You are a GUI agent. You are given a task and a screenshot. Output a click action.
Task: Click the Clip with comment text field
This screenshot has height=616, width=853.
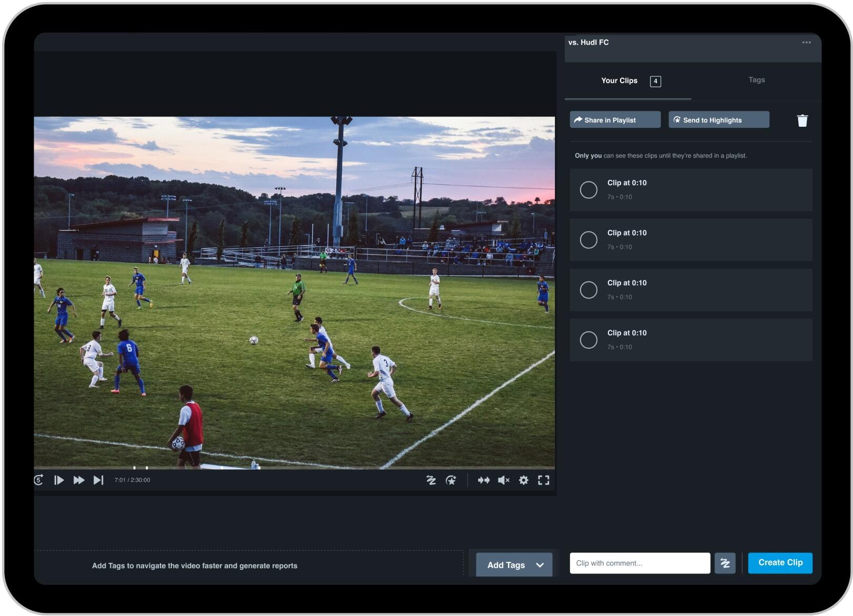(639, 563)
